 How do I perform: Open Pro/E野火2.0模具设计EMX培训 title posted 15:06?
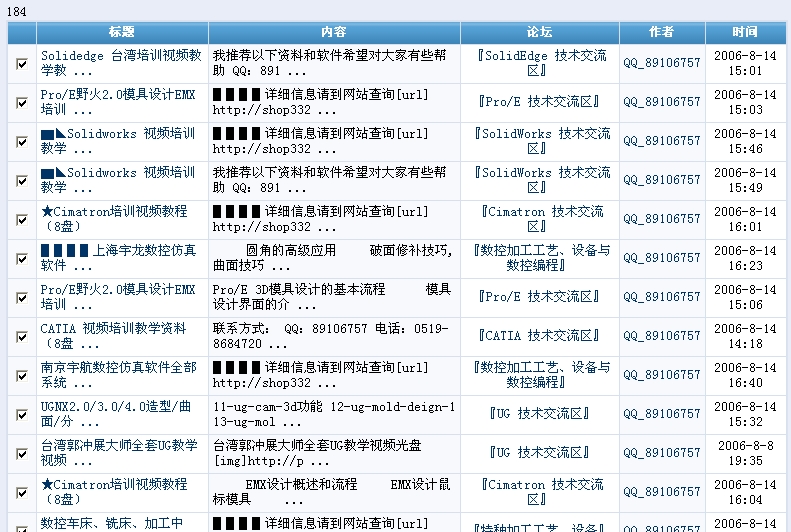(118, 297)
